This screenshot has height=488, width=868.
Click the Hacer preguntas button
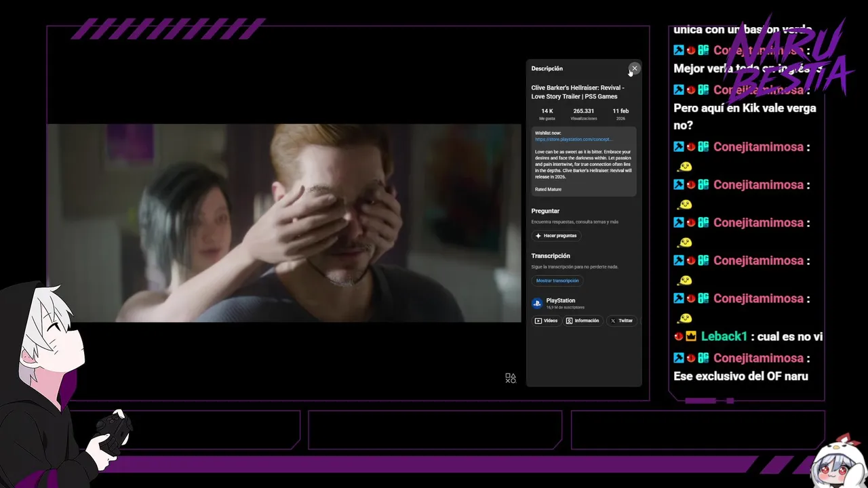click(x=556, y=236)
